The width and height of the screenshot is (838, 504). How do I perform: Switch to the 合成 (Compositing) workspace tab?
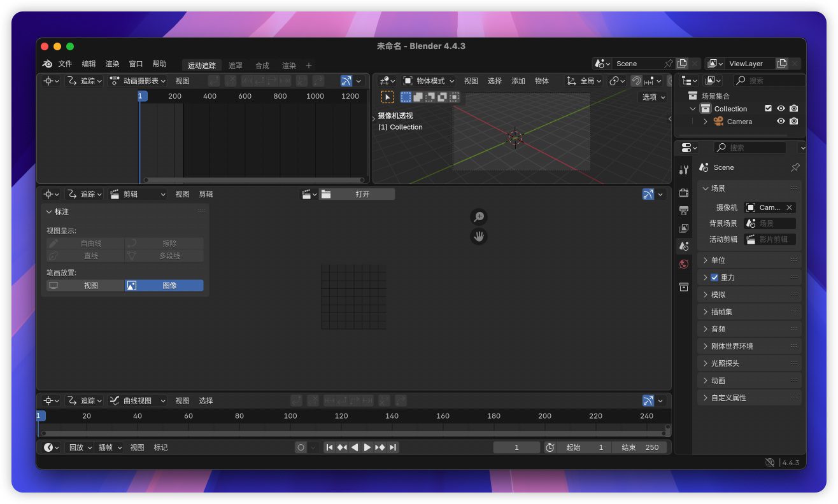262,66
